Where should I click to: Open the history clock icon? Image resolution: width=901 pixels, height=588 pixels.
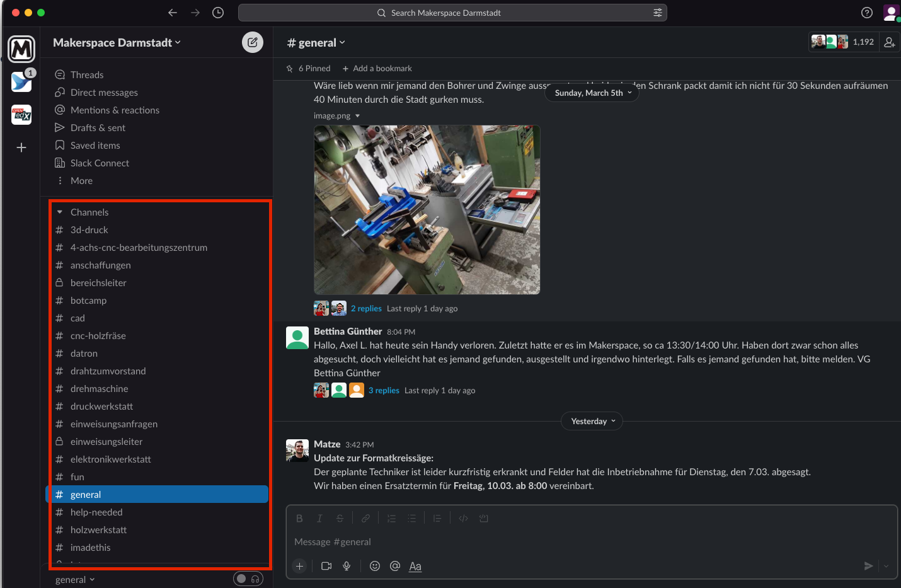point(218,13)
